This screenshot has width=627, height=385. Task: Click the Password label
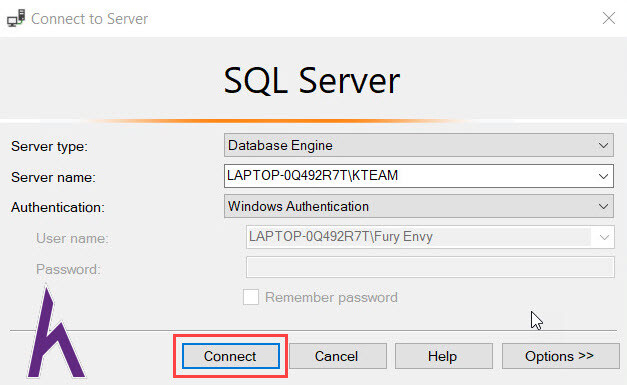(x=68, y=269)
